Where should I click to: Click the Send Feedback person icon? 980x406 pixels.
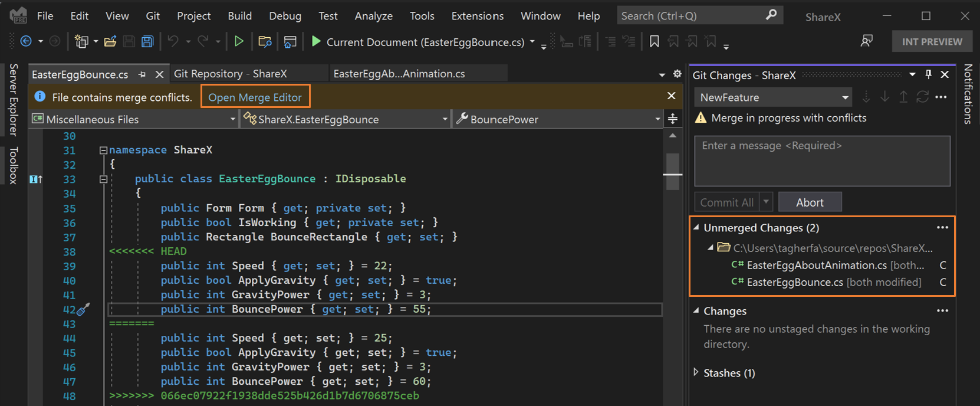pyautogui.click(x=866, y=41)
